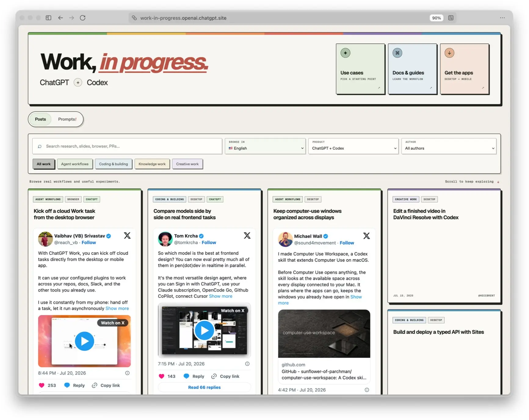Click Vaibhav Srivastav's profile avatar
This screenshot has width=529, height=420.
[x=45, y=239]
